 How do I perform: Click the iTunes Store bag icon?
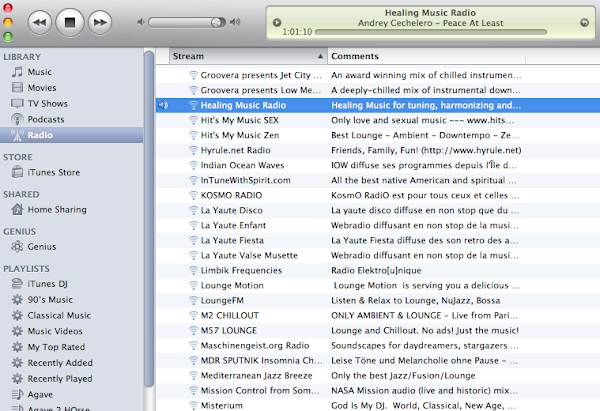[x=17, y=172]
